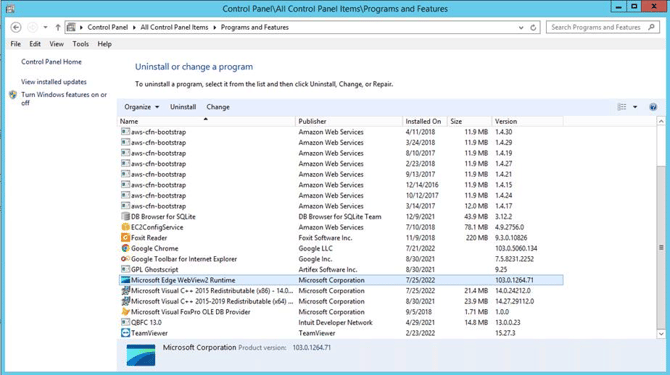Go back with the Back arrow

pos(16,27)
